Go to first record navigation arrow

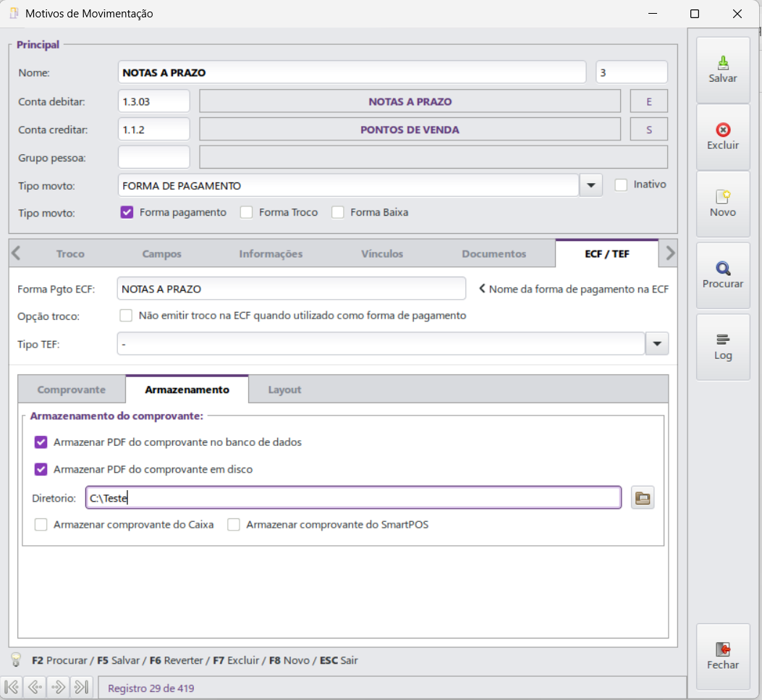(12, 687)
